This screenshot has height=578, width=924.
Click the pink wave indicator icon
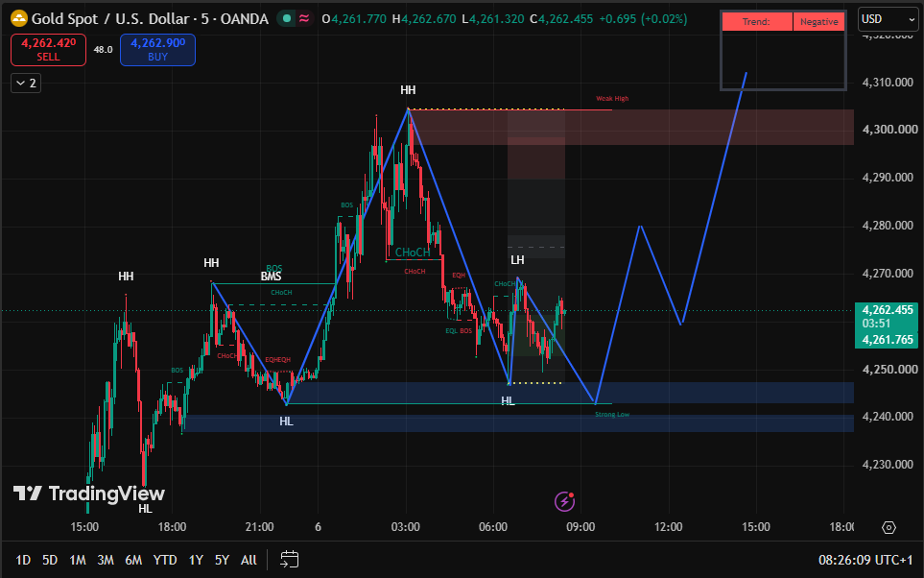coord(304,19)
